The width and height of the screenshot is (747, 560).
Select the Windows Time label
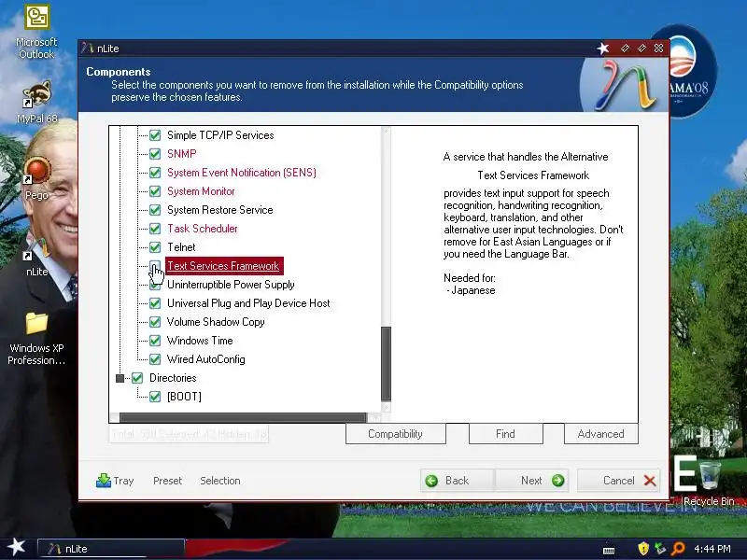(200, 341)
